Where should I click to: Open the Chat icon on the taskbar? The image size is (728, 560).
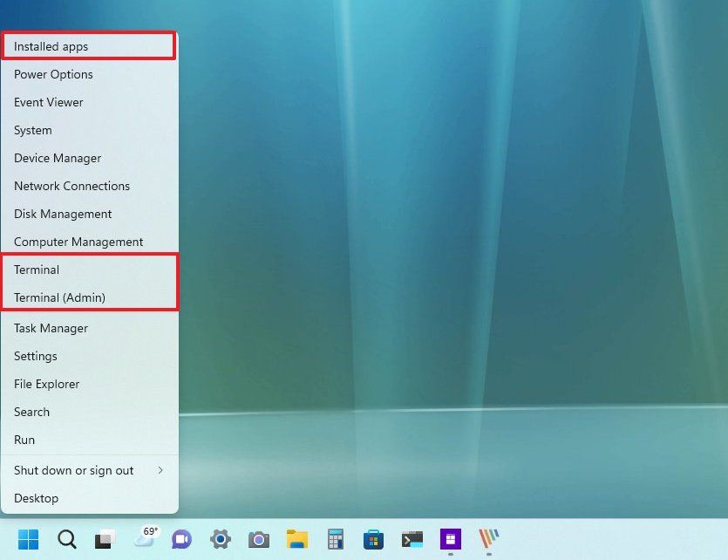[x=180, y=540]
